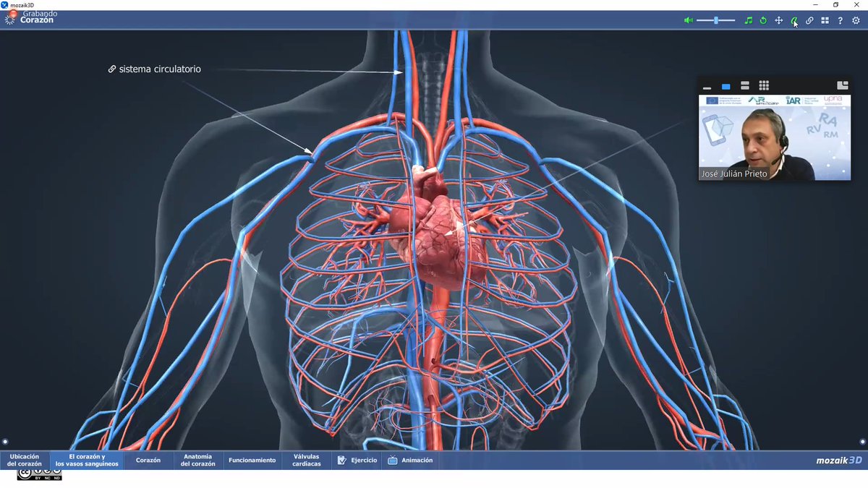Switch to nine-tile gallery layout icon
The width and height of the screenshot is (868, 488).
[764, 85]
